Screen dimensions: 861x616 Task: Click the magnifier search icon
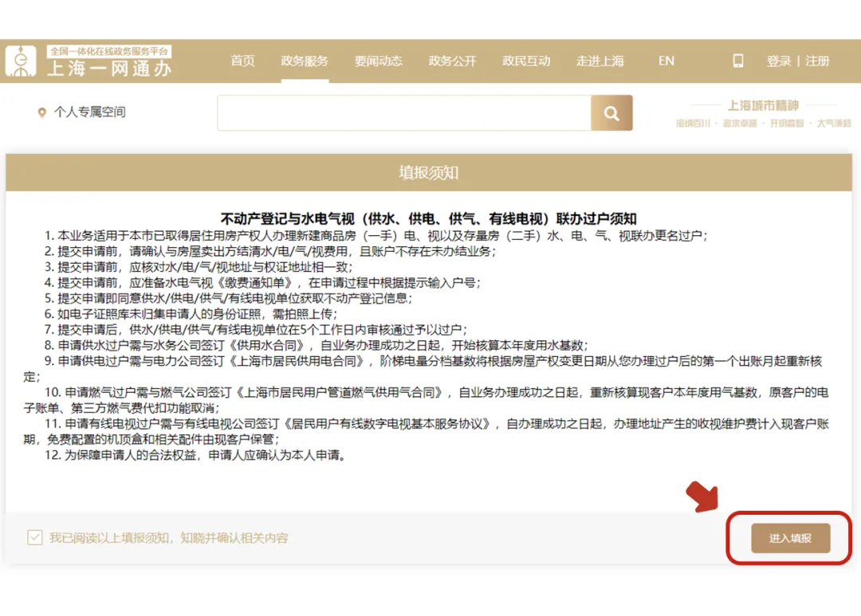[611, 112]
